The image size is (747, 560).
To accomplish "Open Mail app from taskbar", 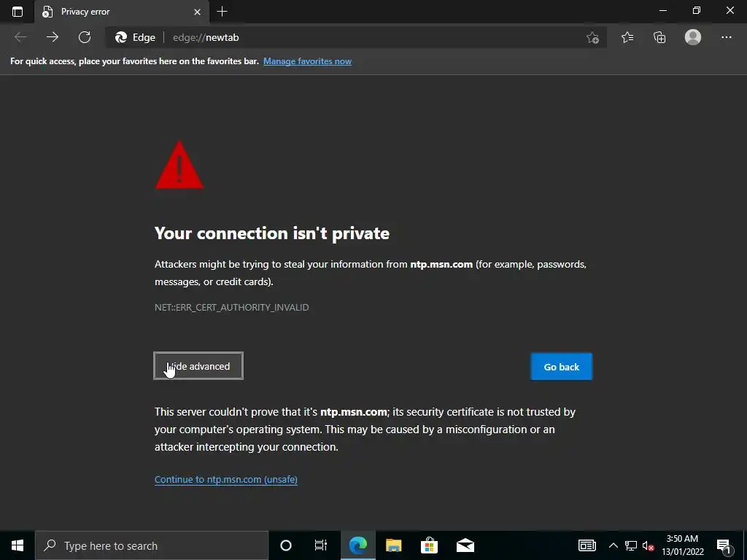I will click(x=465, y=545).
